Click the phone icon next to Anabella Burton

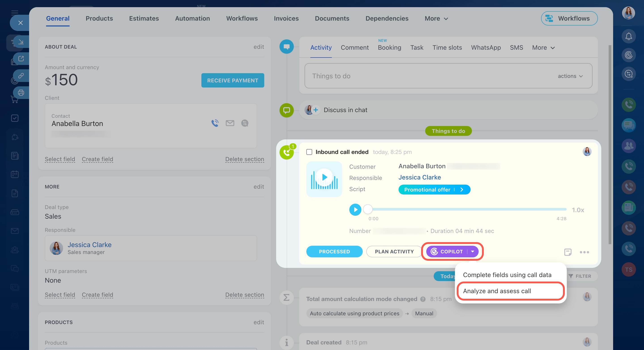coord(215,123)
